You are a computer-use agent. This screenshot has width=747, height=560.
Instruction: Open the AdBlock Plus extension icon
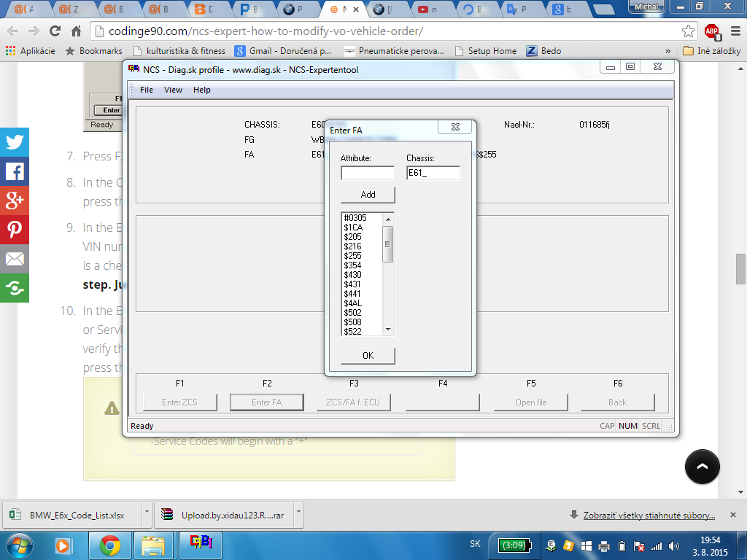click(x=712, y=32)
